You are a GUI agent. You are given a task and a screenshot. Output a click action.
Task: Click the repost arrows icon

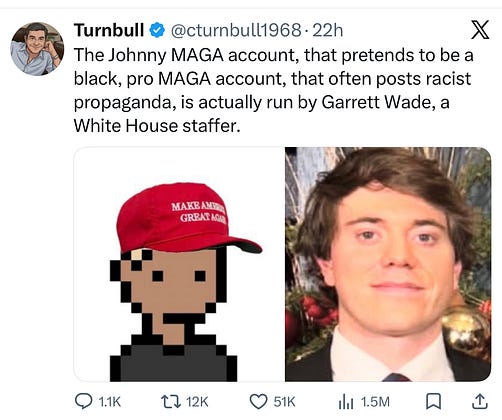click(171, 402)
